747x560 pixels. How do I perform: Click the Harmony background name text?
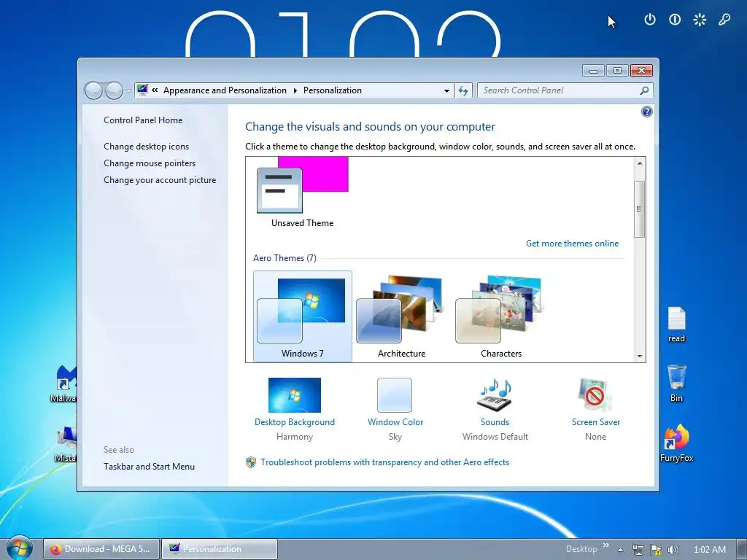point(295,436)
